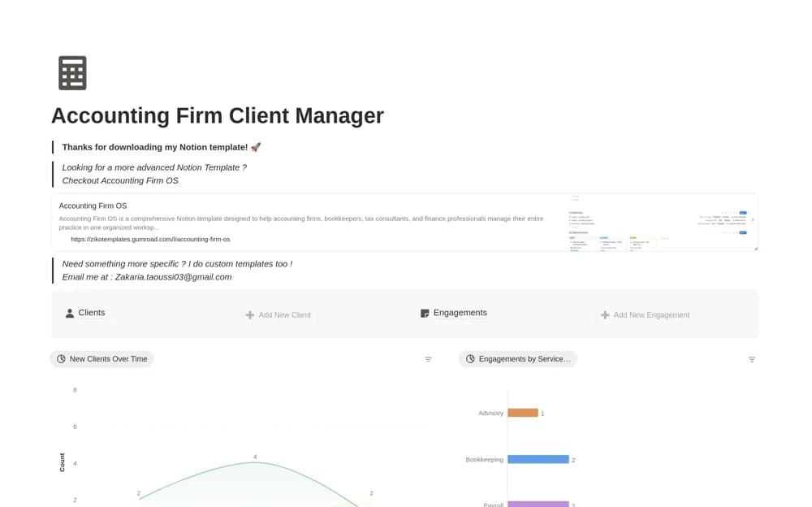812x507 pixels.
Task: Click the Engagements database icon
Action: tap(425, 313)
